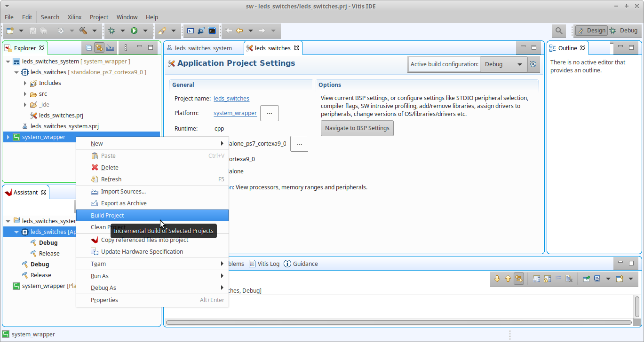Expand the Includes node in Explorer
This screenshot has height=342, width=644.
click(25, 83)
